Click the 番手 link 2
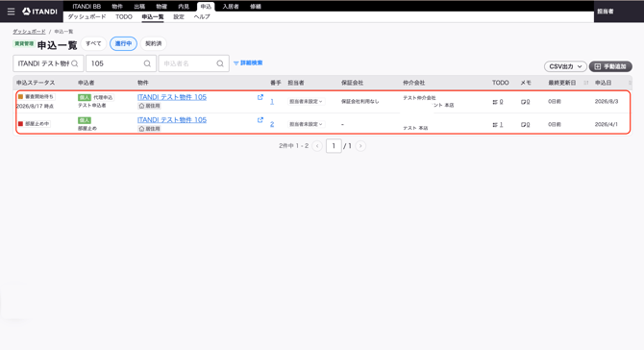 pyautogui.click(x=272, y=124)
